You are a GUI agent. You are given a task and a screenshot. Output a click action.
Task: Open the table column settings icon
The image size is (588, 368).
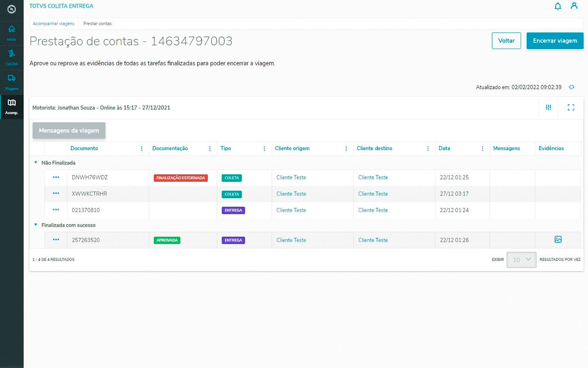(x=548, y=108)
